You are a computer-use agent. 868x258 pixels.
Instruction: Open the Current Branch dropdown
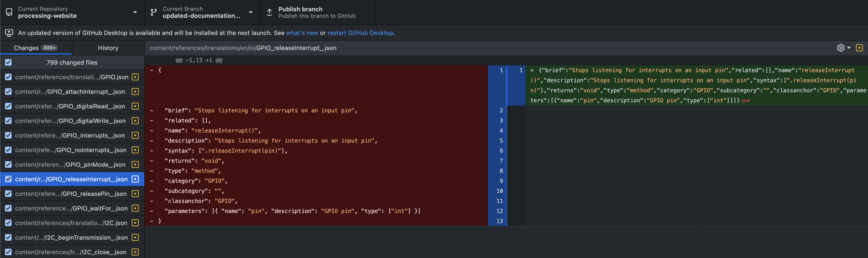(x=202, y=12)
